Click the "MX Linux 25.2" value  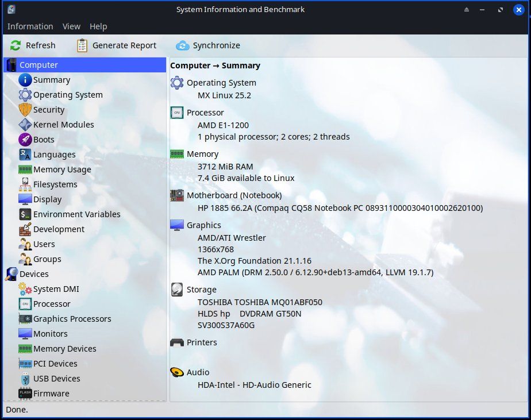pyautogui.click(x=224, y=95)
